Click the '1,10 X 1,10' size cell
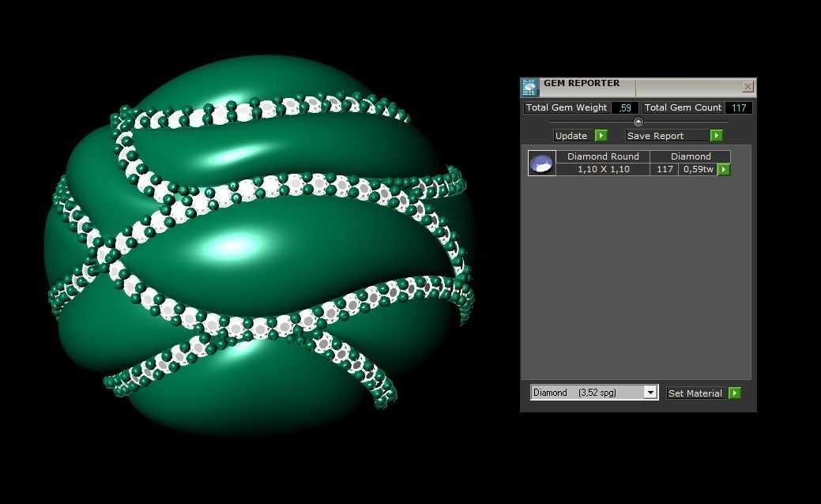 coord(603,170)
